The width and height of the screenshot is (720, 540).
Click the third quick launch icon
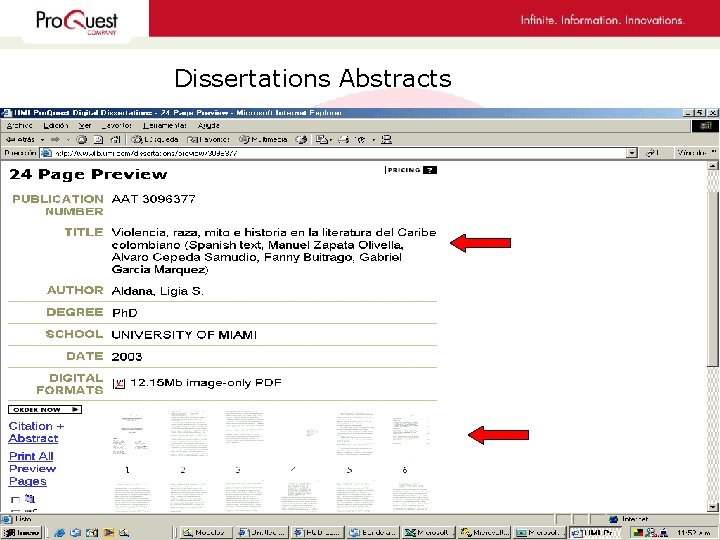point(92,533)
